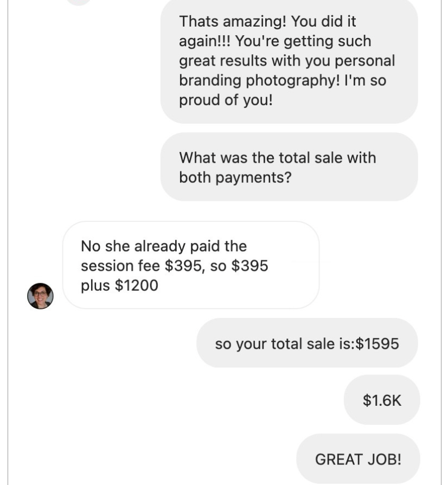This screenshot has height=485, width=448.
Task: Click the word 'JOB!' in last message
Action: coord(383,459)
